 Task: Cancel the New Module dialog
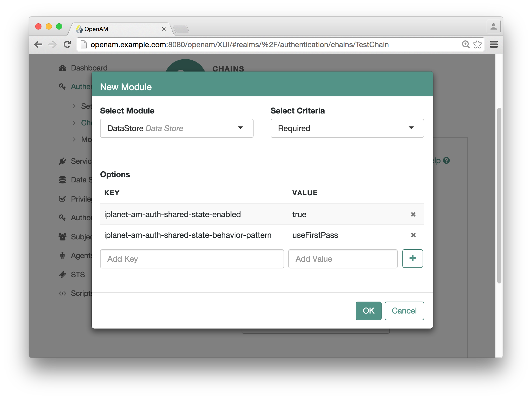(x=404, y=311)
